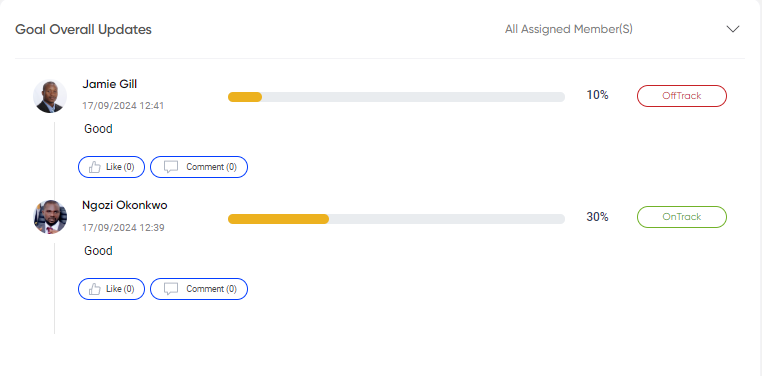This screenshot has width=762, height=376.
Task: Open Jamie Gill's profile avatar
Action: pos(50,96)
